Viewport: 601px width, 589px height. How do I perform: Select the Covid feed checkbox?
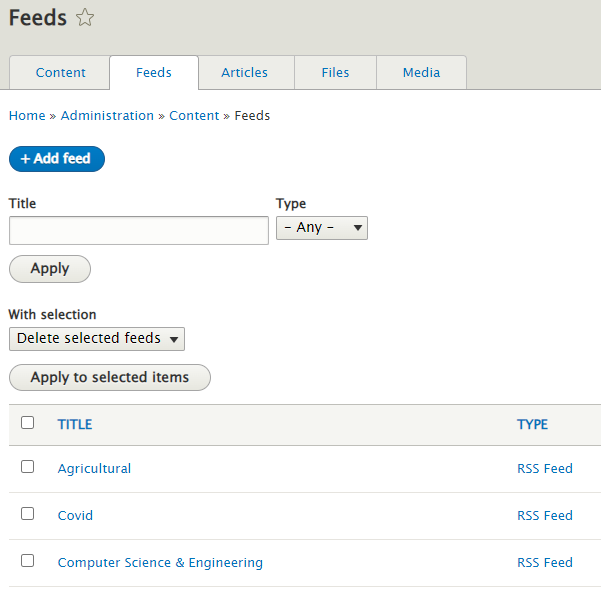tap(28, 514)
